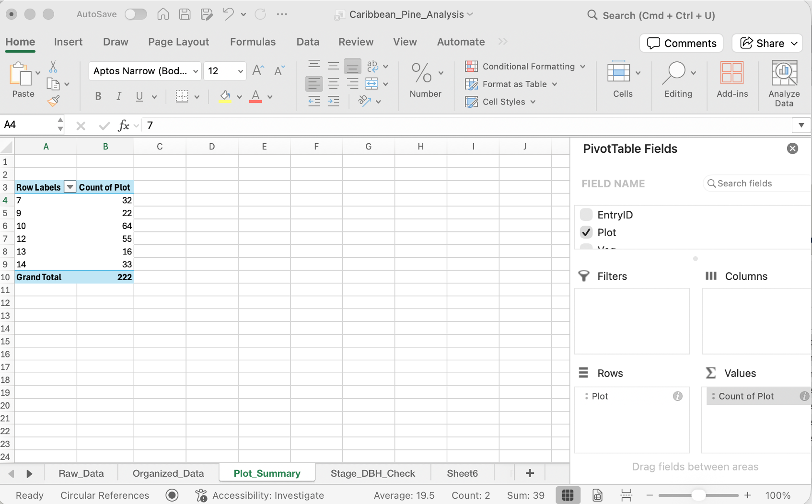Decrease the cell indent

click(314, 101)
